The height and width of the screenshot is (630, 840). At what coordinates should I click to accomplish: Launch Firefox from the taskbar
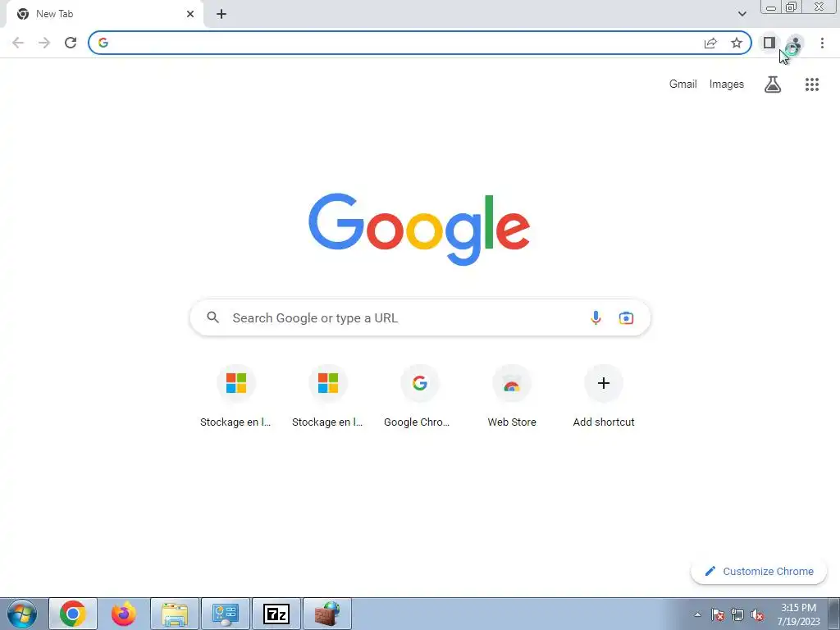[x=124, y=614]
